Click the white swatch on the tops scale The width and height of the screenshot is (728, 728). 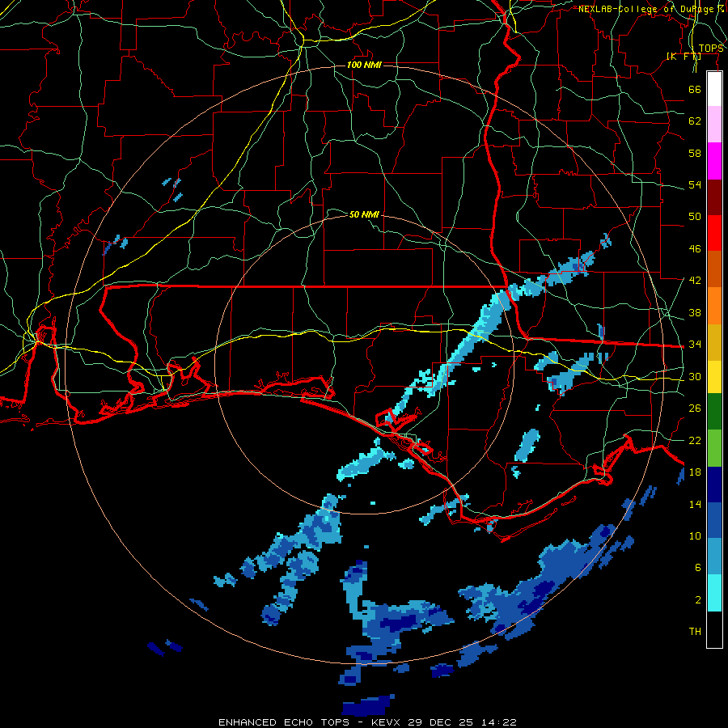pos(714,89)
